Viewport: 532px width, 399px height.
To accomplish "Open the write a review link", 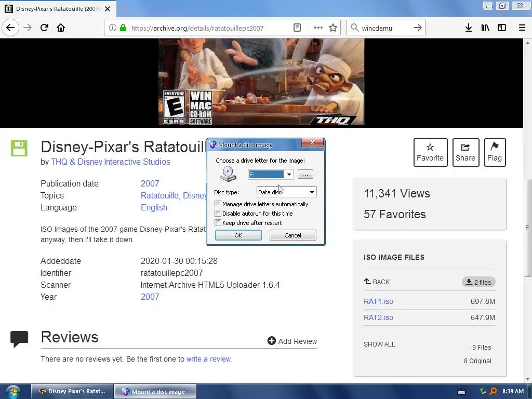I will click(209, 359).
